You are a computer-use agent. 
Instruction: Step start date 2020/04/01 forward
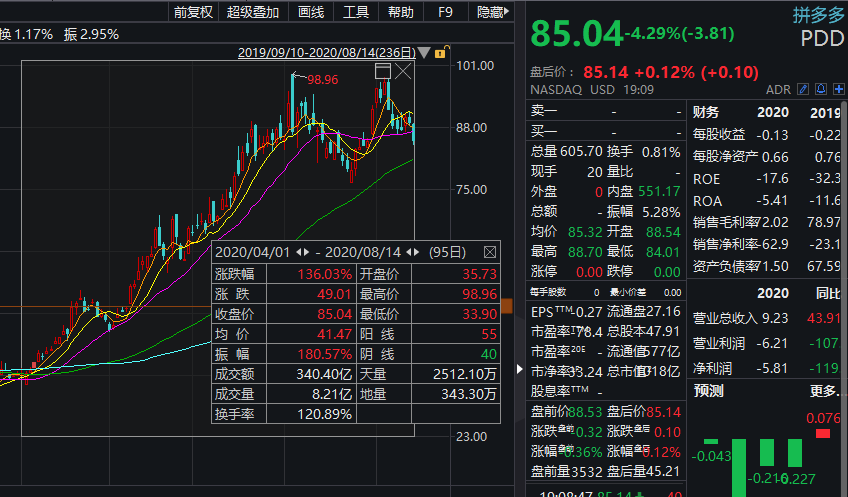(x=306, y=252)
